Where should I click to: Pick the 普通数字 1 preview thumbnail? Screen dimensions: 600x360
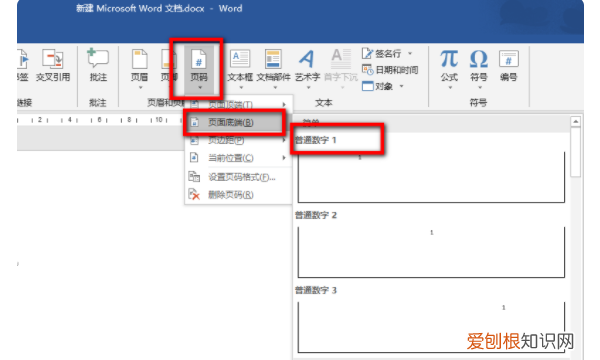tap(431, 177)
